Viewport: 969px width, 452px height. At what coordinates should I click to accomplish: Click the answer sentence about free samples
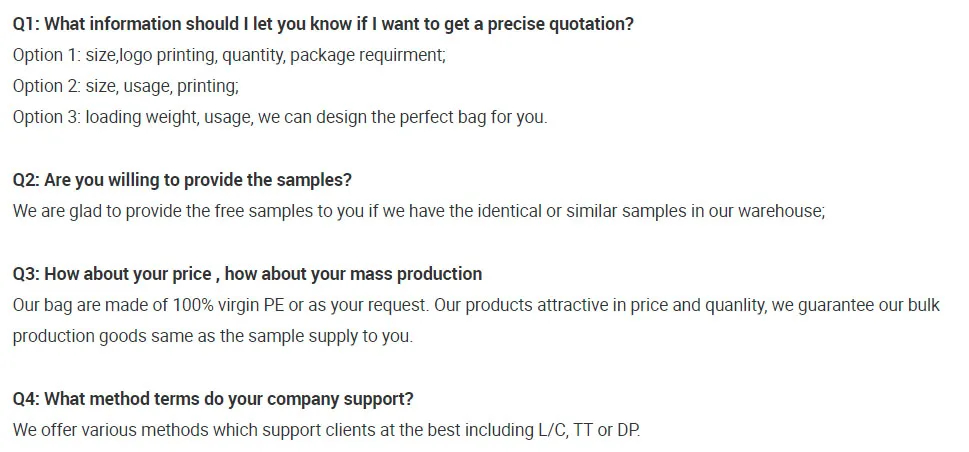pos(418,211)
